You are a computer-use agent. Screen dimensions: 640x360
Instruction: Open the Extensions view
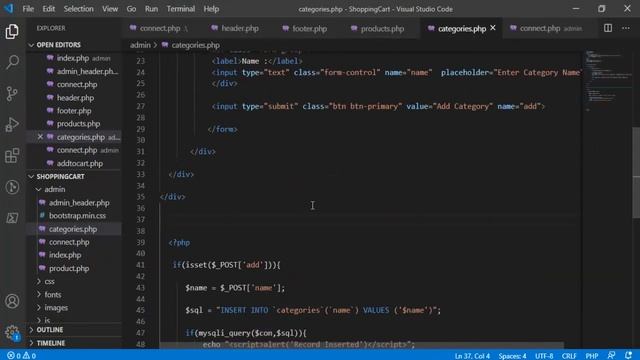pos(12,156)
